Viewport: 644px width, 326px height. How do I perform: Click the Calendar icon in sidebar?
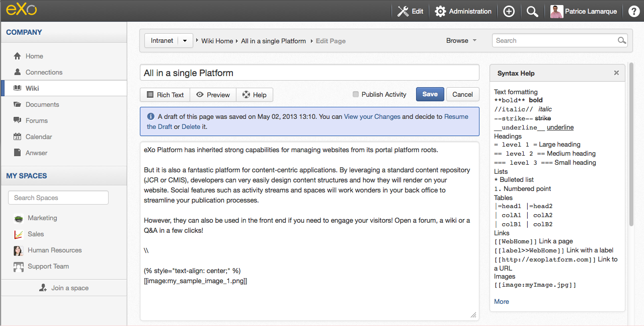pyautogui.click(x=18, y=137)
